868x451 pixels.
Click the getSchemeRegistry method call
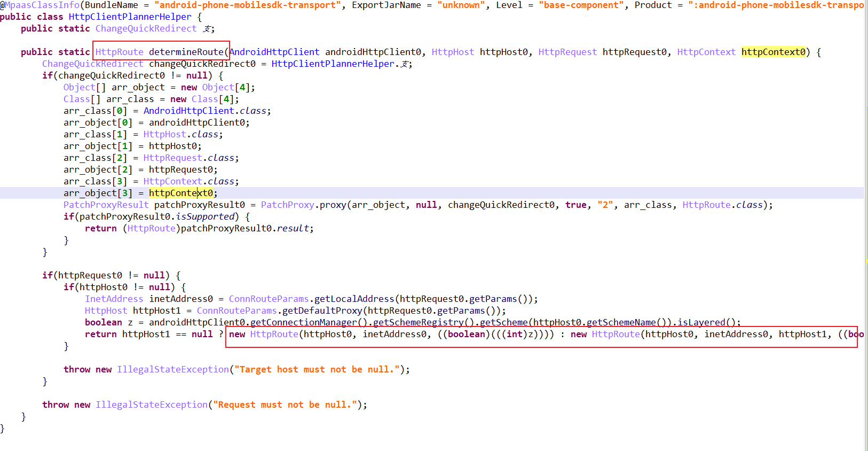coord(418,322)
